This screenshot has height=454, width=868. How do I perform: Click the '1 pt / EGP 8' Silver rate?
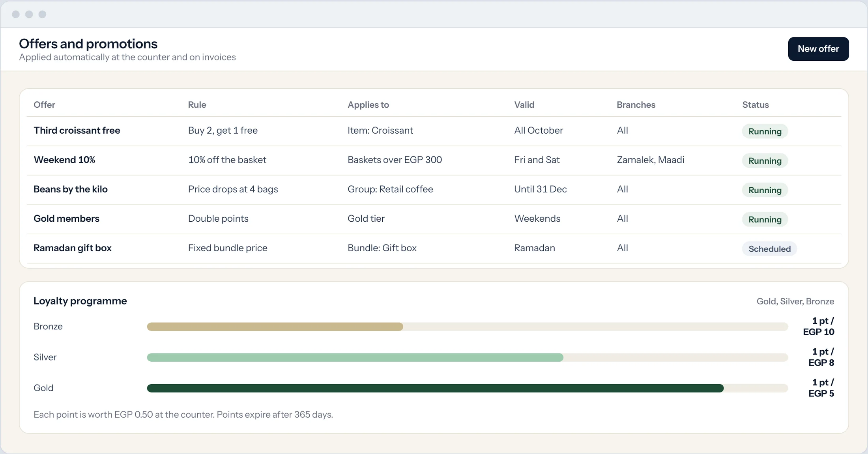click(x=821, y=357)
